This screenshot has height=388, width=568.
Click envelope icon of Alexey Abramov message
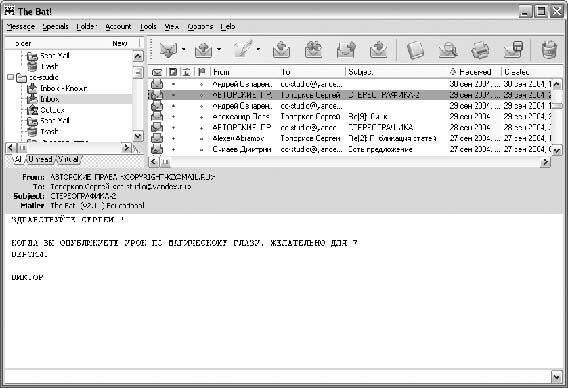[x=157, y=138]
